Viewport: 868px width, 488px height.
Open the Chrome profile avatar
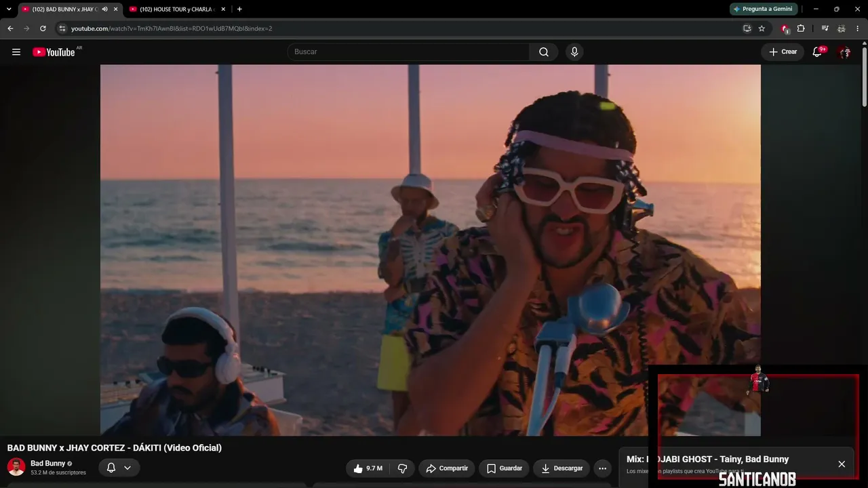point(842,28)
